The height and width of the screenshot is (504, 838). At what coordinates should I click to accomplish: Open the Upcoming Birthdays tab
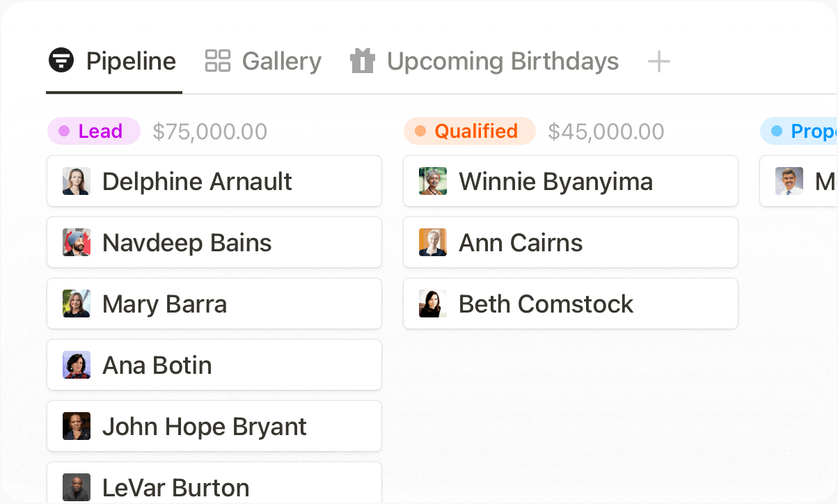click(503, 61)
